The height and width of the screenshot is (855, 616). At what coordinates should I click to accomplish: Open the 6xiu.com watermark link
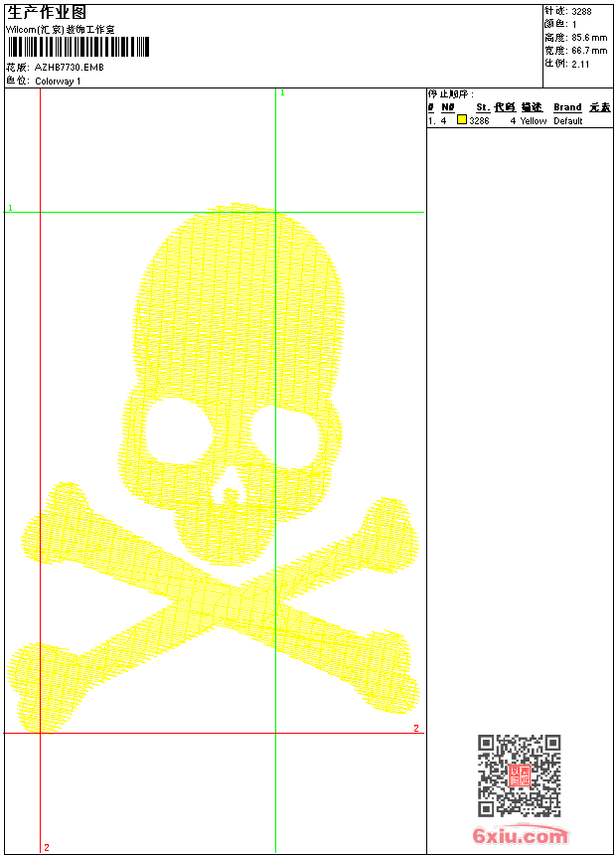pos(520,836)
